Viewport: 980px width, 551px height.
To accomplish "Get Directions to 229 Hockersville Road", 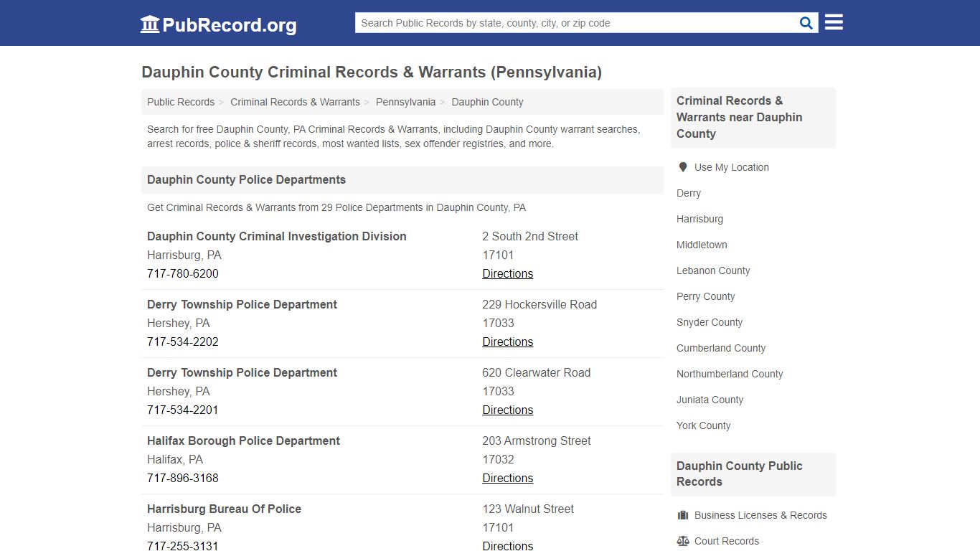I will click(508, 342).
